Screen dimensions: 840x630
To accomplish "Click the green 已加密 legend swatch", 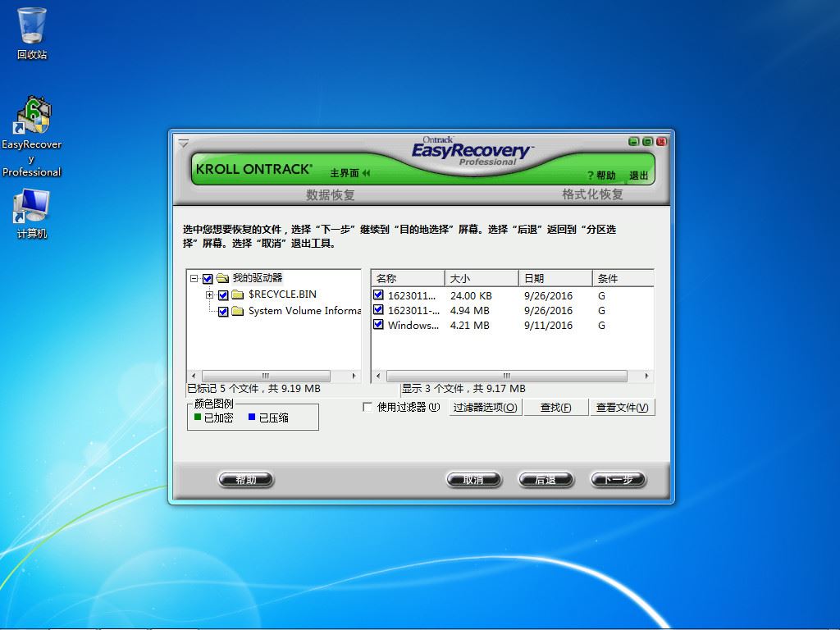I will pos(198,417).
